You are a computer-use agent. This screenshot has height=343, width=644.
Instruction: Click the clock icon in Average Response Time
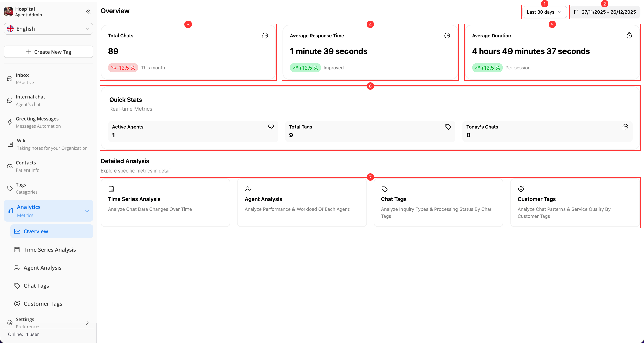pyautogui.click(x=447, y=36)
